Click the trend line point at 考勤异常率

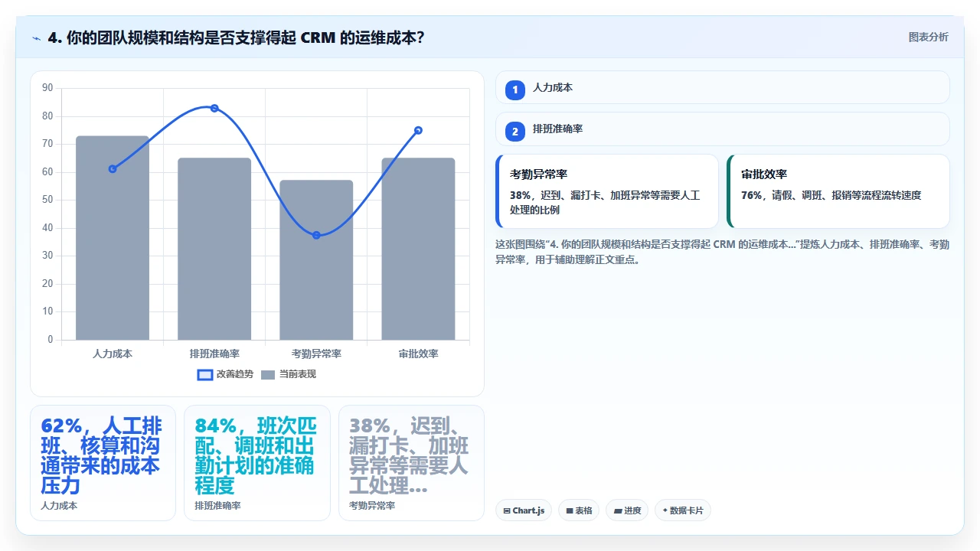(x=316, y=235)
